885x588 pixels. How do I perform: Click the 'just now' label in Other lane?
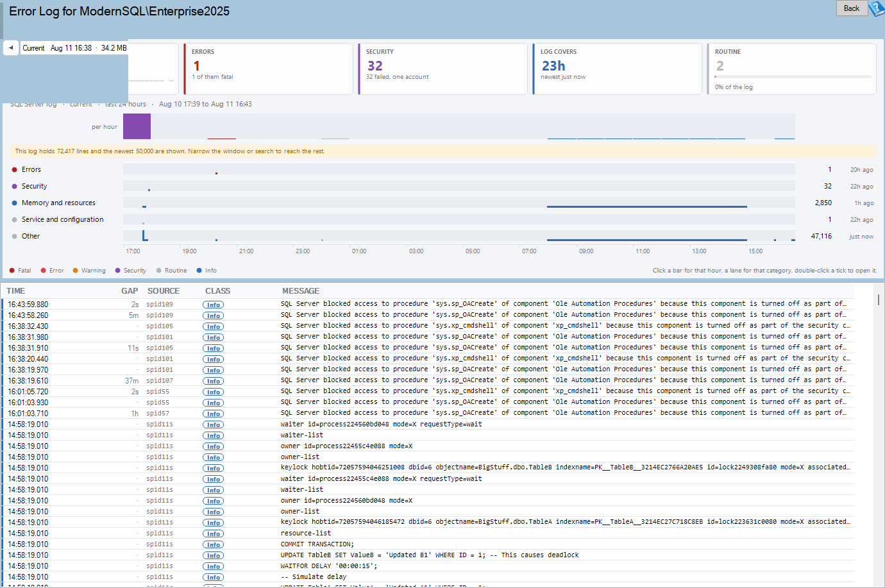(x=861, y=237)
